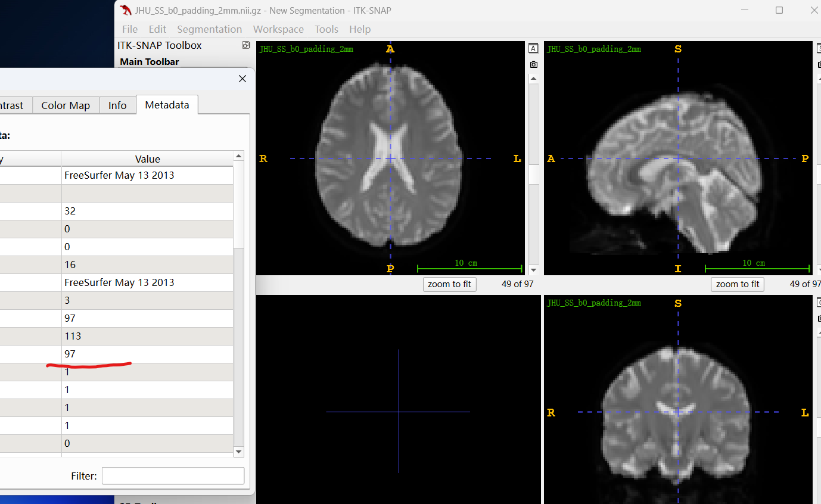
Task: Select the value cell showing 16
Action: click(x=147, y=265)
